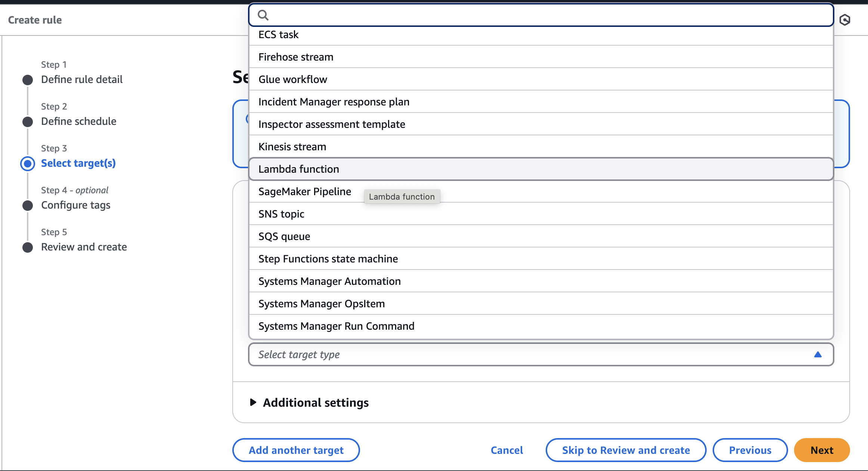868x471 pixels.
Task: Click the Step 2 Define schedule bullet
Action: coord(28,121)
